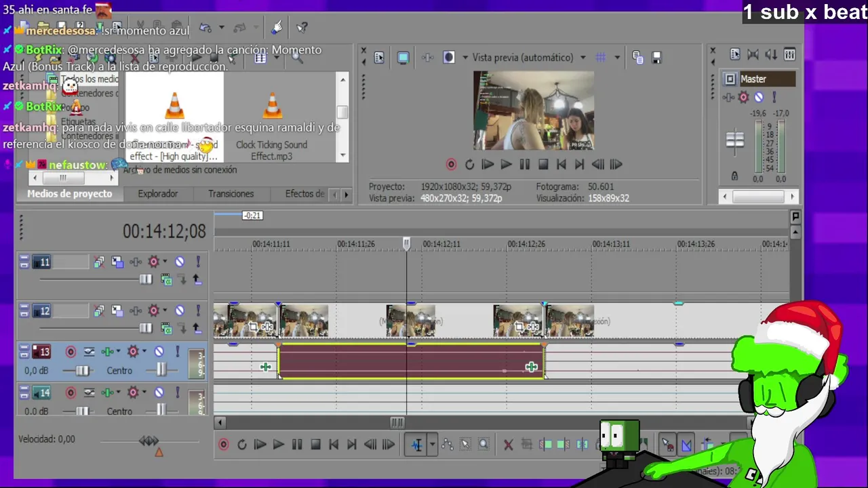Screen dimensions: 868x488
Task: Solo video track 11
Action: (198, 262)
